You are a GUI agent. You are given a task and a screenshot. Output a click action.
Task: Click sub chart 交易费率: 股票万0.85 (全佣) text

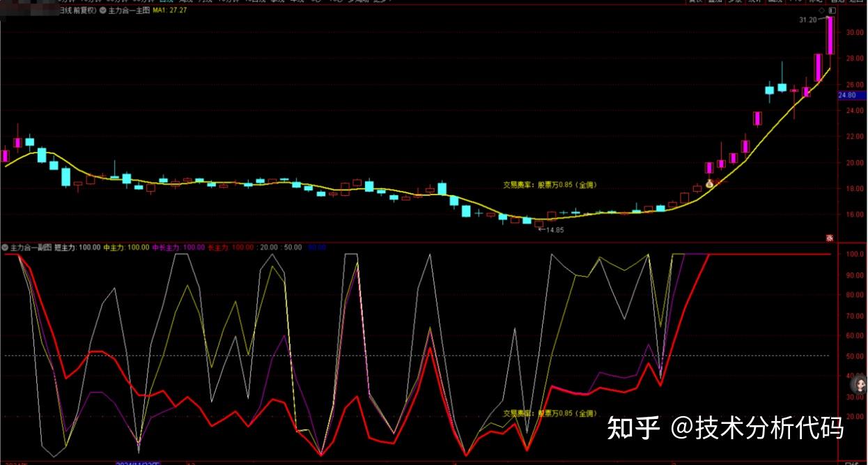(550, 413)
